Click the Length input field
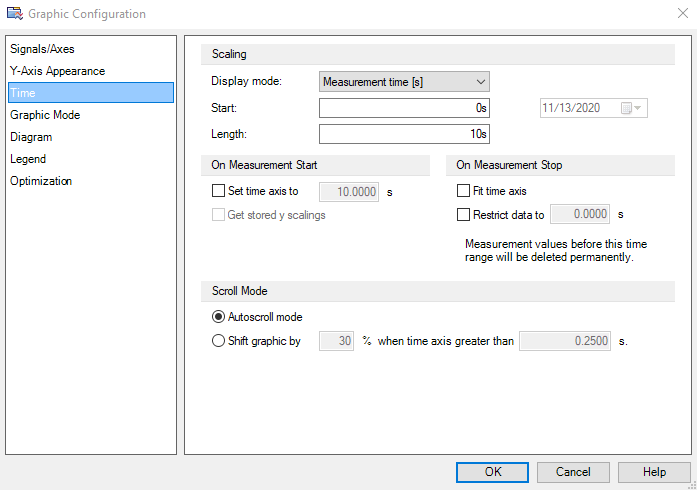The width and height of the screenshot is (697, 490). 405,134
